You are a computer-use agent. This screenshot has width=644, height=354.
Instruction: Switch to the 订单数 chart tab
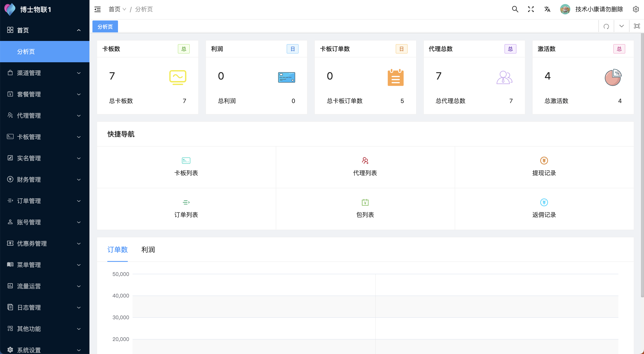point(118,250)
